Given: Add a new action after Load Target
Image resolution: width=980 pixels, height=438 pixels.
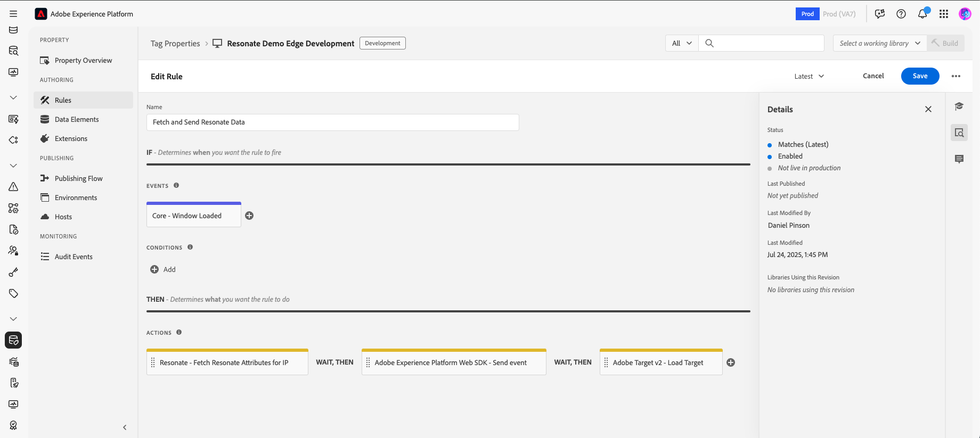Looking at the screenshot, I should pos(731,362).
